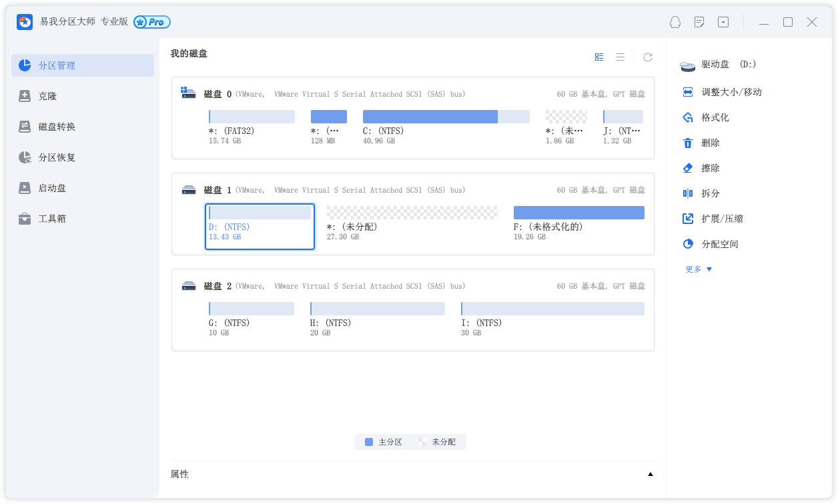Viewport: 838px width, 504px height.
Task: Select the 27.30 GB unallocated space on Disk 1
Action: click(412, 213)
